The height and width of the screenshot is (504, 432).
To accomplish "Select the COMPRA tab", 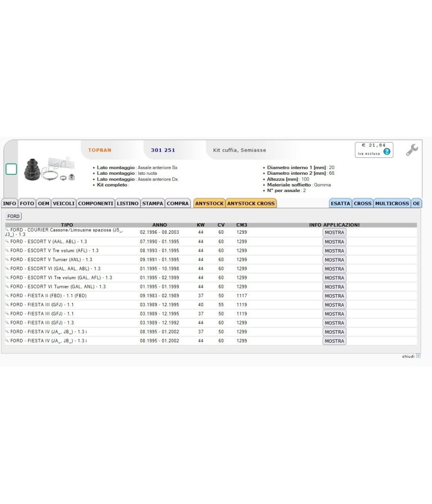I will [178, 204].
